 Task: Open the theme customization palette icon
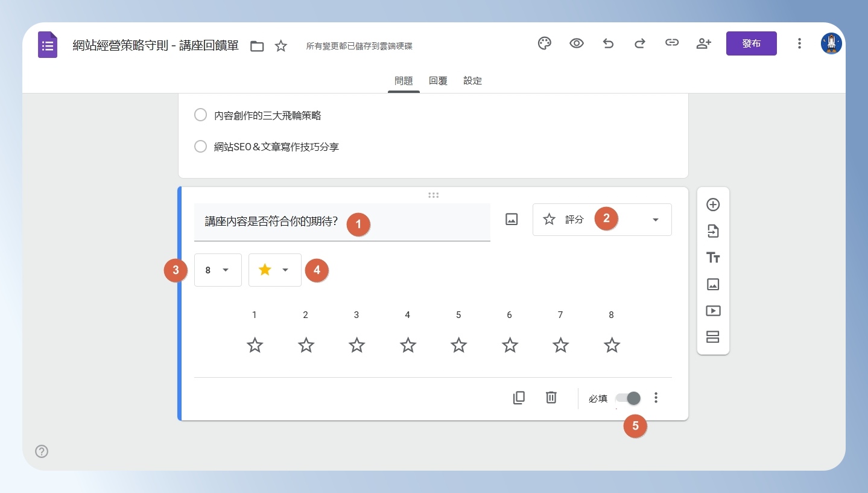(545, 43)
